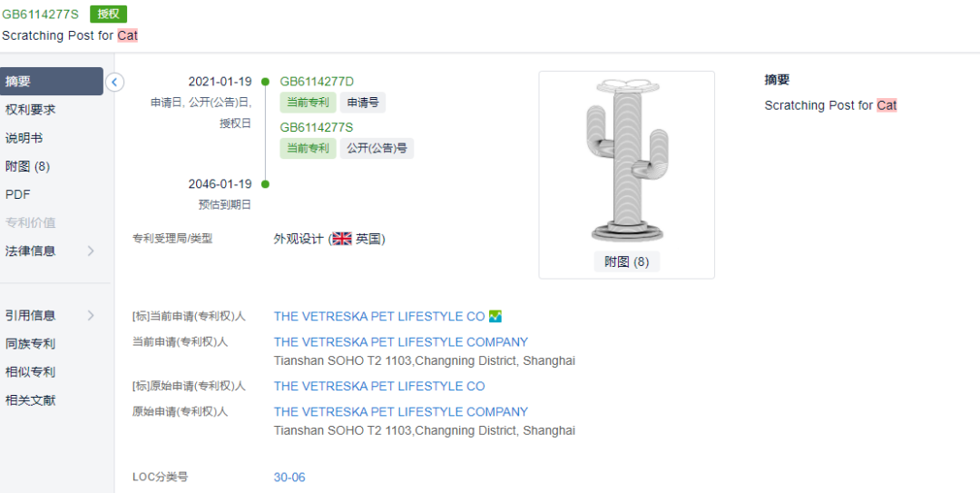The image size is (980, 493).
Task: Collapse the sidebar with the chevron circle
Action: [x=115, y=82]
